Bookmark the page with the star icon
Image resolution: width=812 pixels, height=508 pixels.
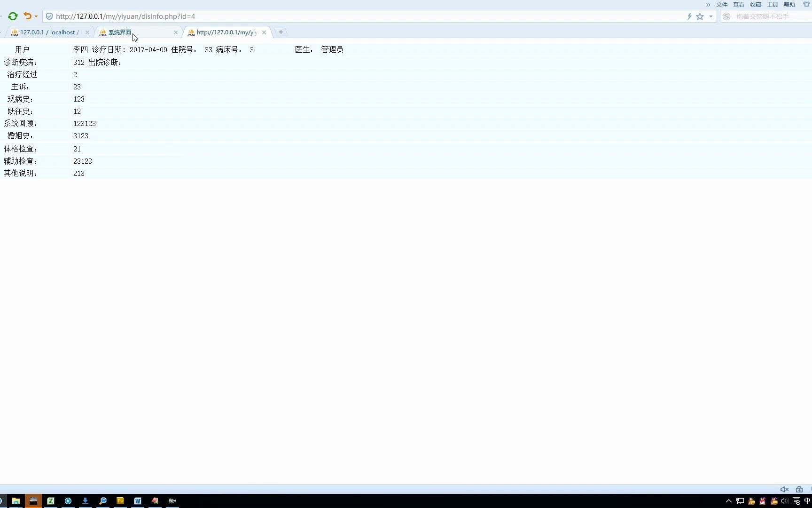pyautogui.click(x=700, y=16)
